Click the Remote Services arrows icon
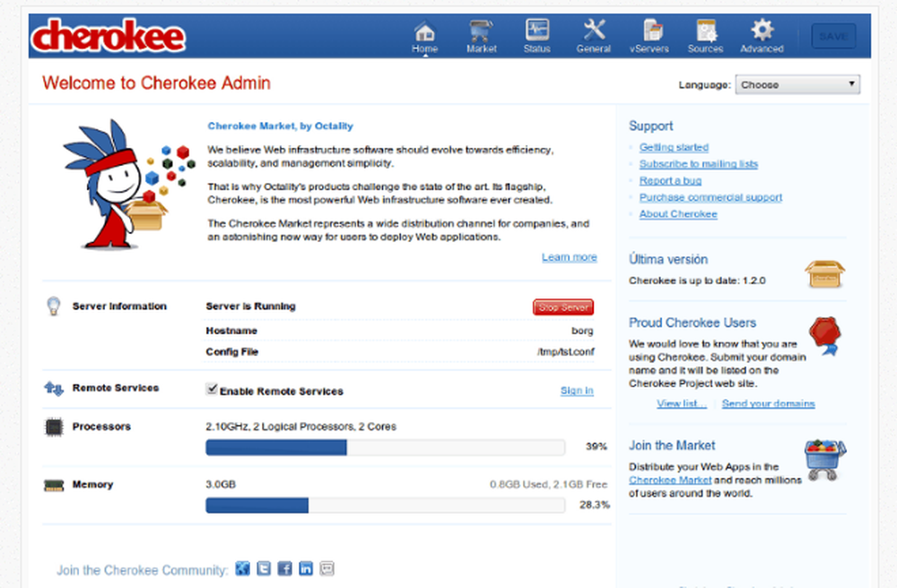The height and width of the screenshot is (588, 897). [54, 389]
